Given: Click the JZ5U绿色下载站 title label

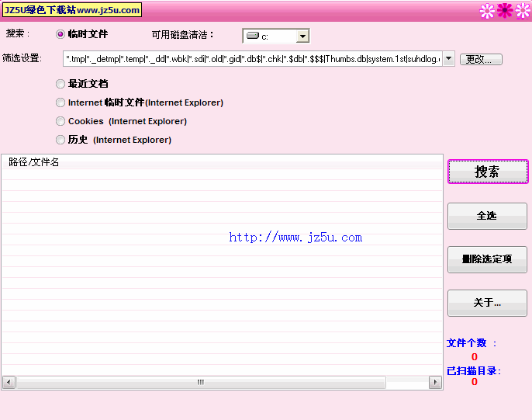Looking at the screenshot, I should coord(72,10).
